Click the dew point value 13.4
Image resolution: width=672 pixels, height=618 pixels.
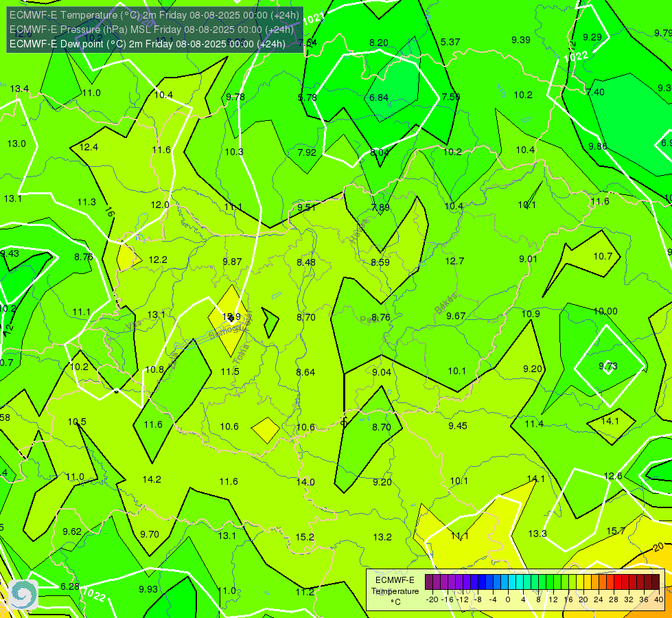click(19, 89)
